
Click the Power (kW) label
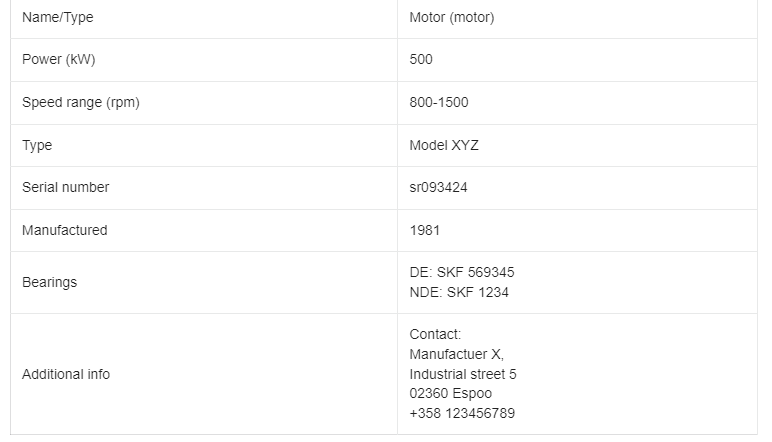click(59, 60)
